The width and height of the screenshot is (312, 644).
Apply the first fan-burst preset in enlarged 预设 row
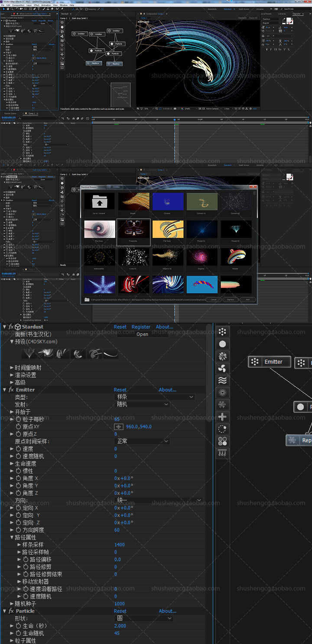click(x=29, y=354)
